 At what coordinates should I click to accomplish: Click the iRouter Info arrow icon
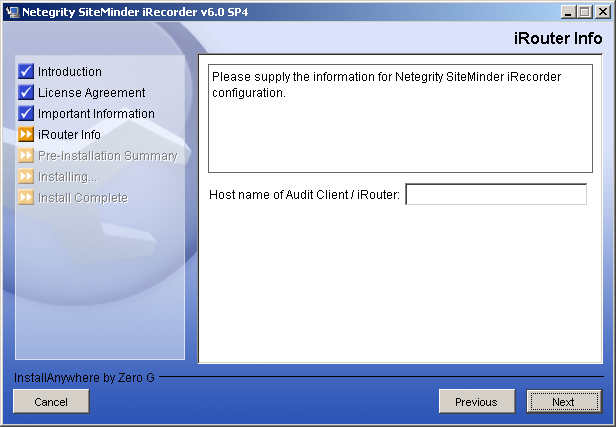point(26,135)
